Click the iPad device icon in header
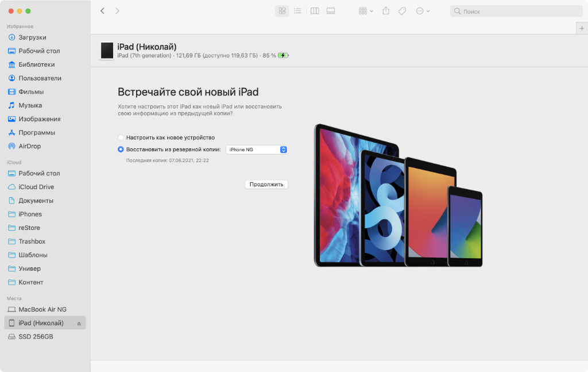 point(107,51)
